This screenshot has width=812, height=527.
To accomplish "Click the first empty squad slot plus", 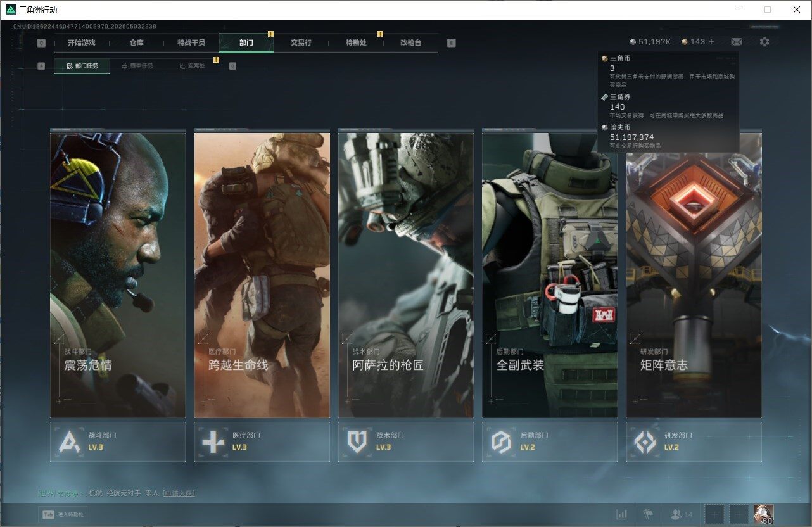I will [714, 515].
